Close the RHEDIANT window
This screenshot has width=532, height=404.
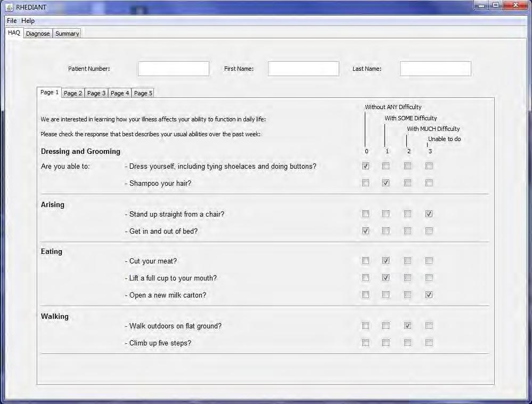tap(515, 5)
